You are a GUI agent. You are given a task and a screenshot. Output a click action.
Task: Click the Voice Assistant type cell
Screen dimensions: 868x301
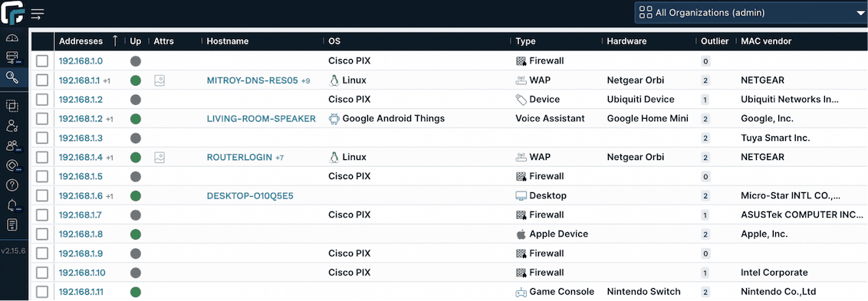551,119
